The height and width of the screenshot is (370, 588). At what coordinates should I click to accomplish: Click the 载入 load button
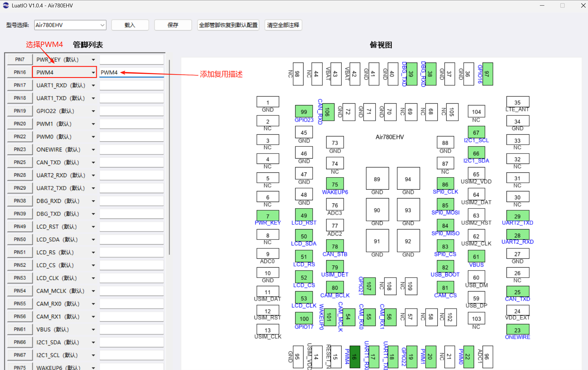pos(130,25)
